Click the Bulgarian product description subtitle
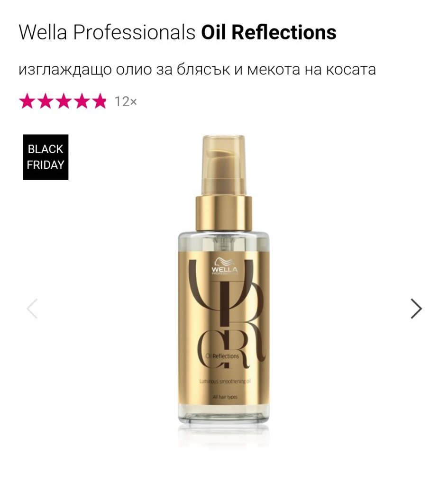The height and width of the screenshot is (492, 448). 197,70
